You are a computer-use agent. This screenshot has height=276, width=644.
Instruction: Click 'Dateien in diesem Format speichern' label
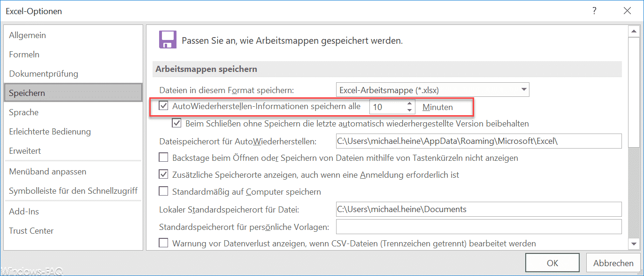click(x=226, y=90)
